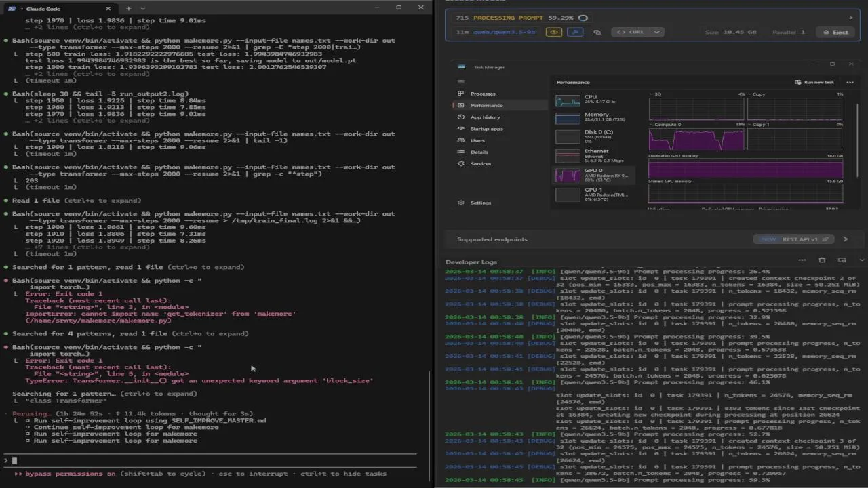Click the Startup apps gauge icon
This screenshot has height=488, width=868.
(x=461, y=129)
